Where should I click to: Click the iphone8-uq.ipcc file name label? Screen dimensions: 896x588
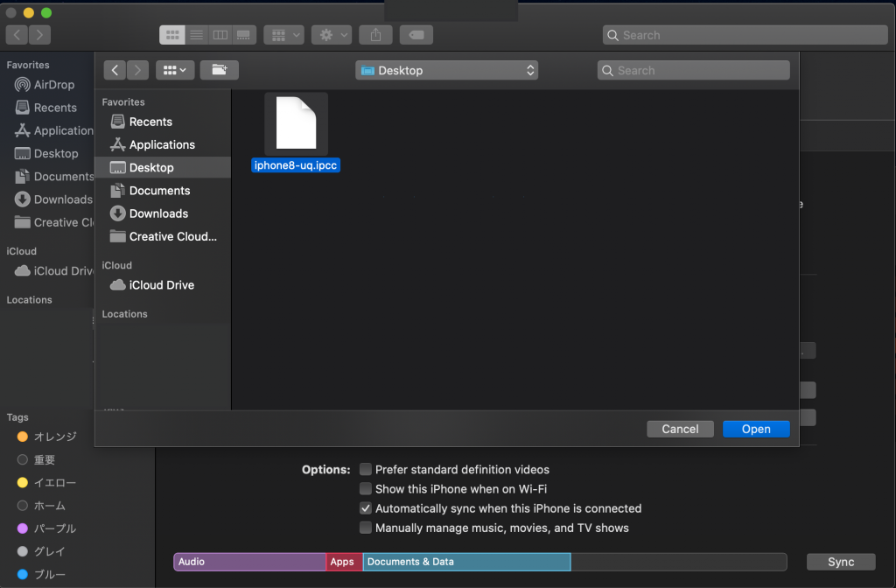(x=296, y=165)
